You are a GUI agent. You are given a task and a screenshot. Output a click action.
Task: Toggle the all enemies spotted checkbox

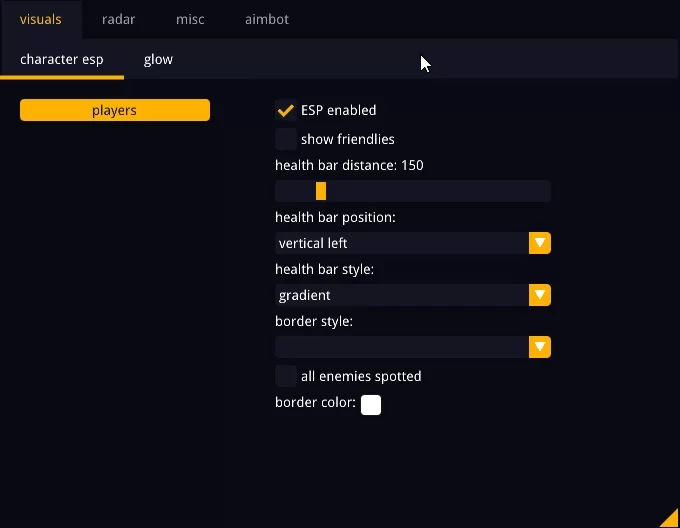click(x=286, y=376)
